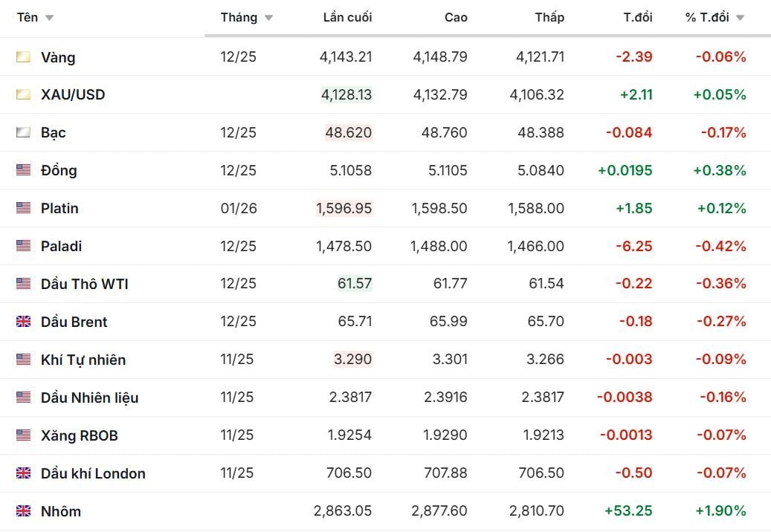This screenshot has width=771, height=532.
Task: Click the UK flag beside Dầu khí London
Action: click(x=24, y=474)
